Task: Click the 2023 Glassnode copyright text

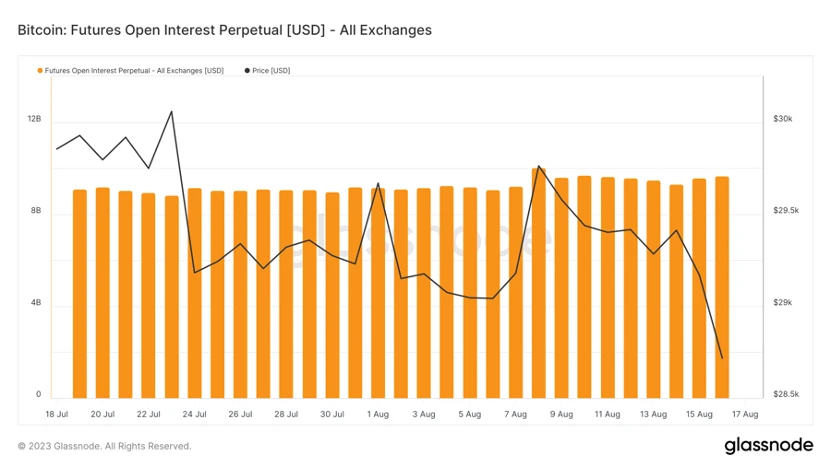Action: (x=104, y=446)
